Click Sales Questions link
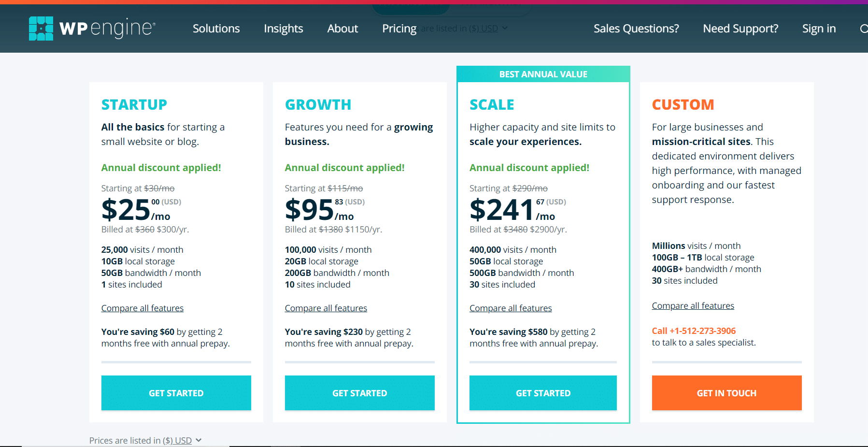 [x=636, y=29]
